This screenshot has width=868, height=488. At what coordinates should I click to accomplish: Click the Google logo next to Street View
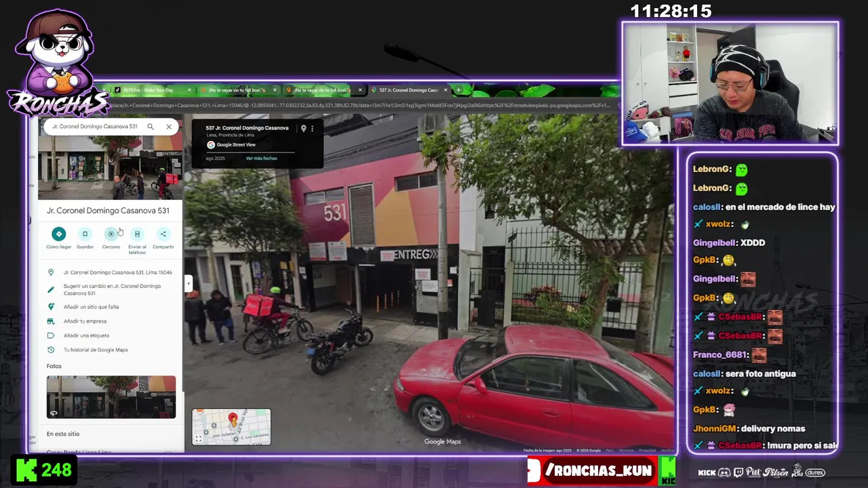point(211,144)
